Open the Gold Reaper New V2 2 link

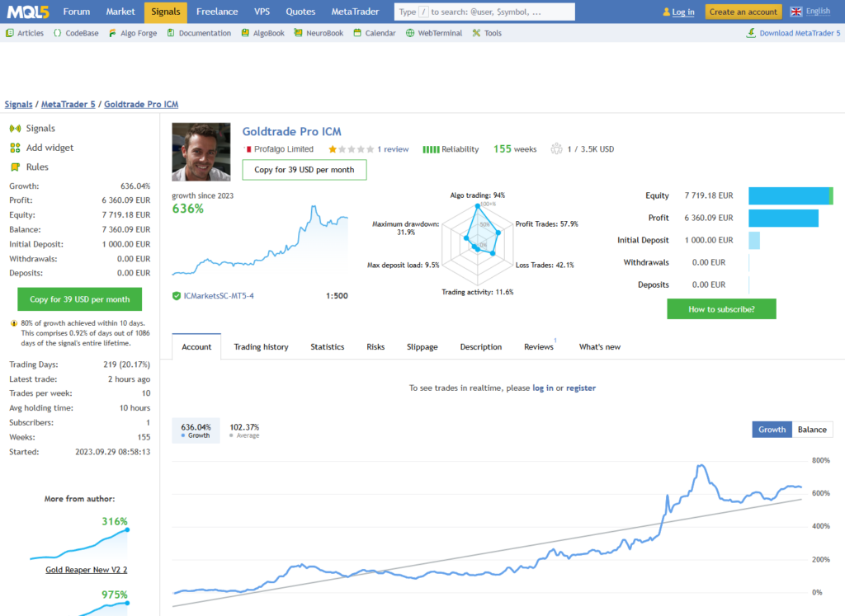(x=86, y=570)
